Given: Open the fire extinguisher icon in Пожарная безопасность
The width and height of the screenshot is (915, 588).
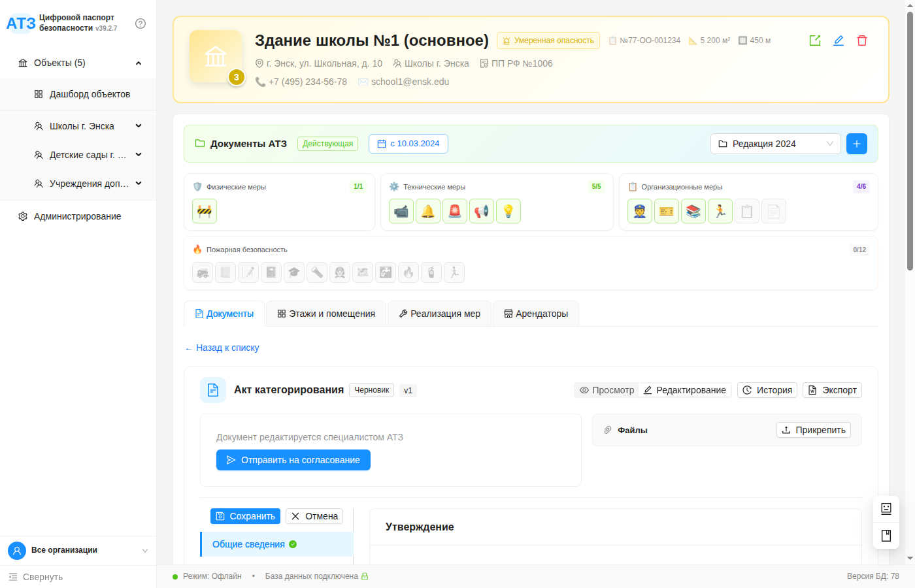Looking at the screenshot, I should [431, 272].
